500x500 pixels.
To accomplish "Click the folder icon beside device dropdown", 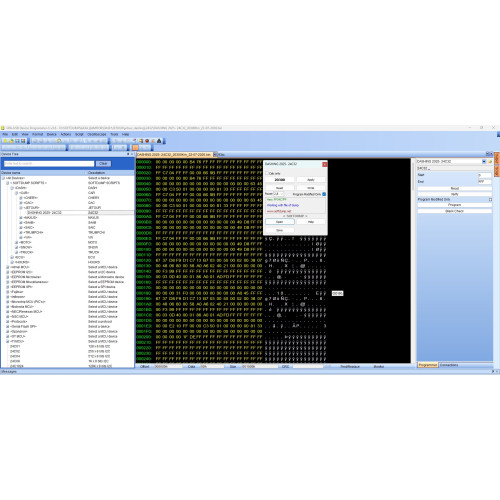I will (x=490, y=161).
